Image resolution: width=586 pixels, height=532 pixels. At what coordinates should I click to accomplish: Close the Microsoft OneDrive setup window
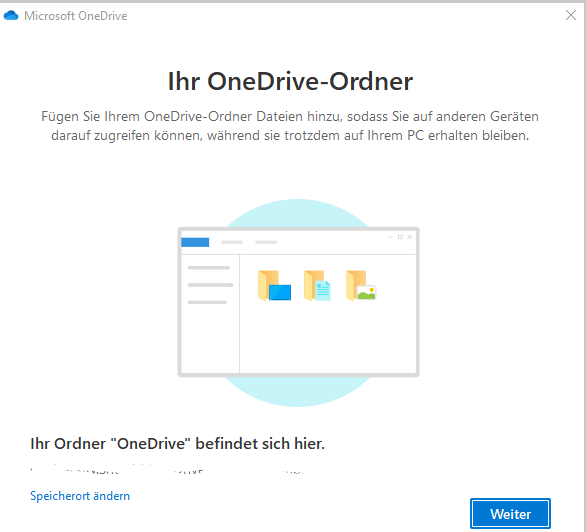[571, 15]
